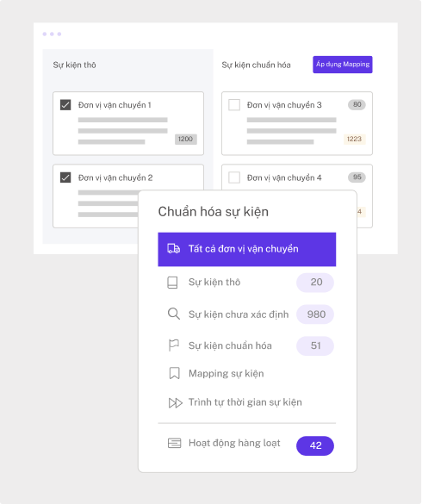Click the 980 count badge

(315, 314)
